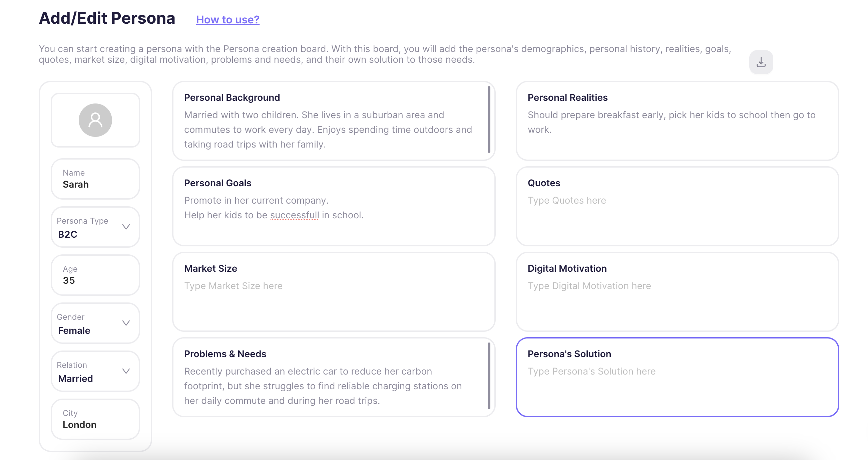Click the download persona icon
This screenshot has height=460, width=868.
(761, 62)
